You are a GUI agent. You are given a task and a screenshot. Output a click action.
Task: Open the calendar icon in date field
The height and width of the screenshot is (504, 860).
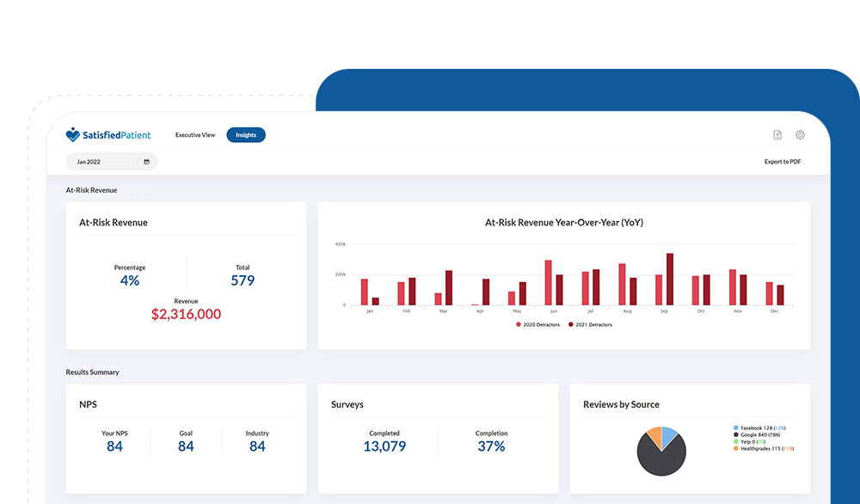click(x=146, y=162)
